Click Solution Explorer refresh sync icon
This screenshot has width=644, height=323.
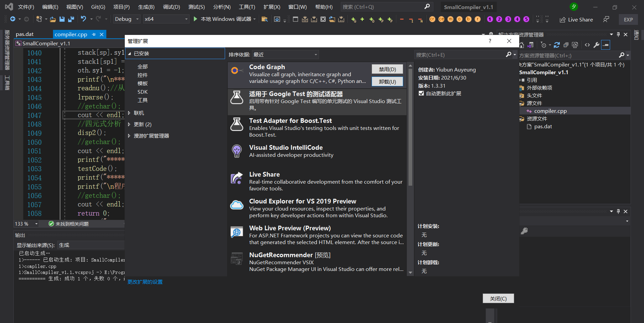point(557,45)
